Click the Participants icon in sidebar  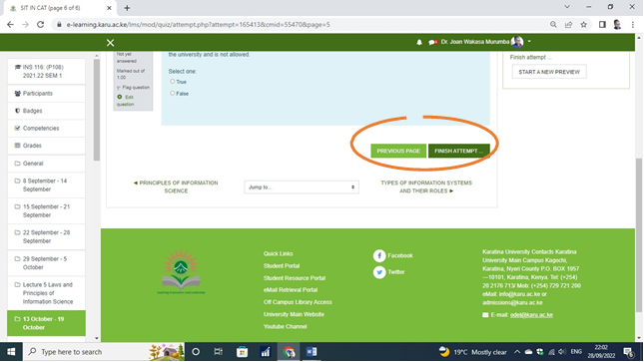coord(17,94)
